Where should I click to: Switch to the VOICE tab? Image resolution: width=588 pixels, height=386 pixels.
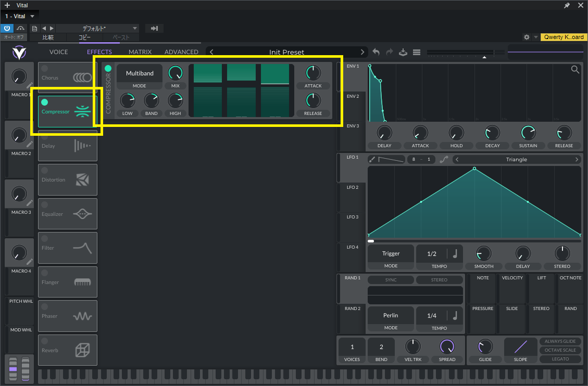click(x=59, y=52)
